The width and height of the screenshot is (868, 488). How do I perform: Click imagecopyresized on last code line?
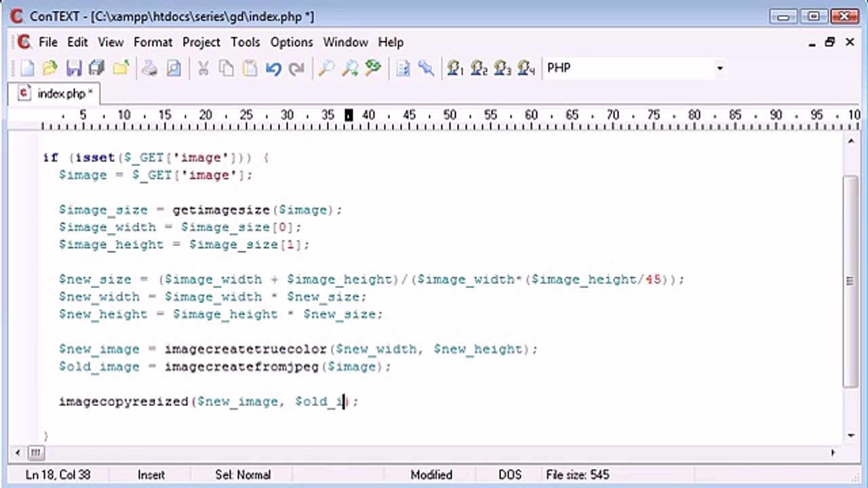[x=123, y=402]
